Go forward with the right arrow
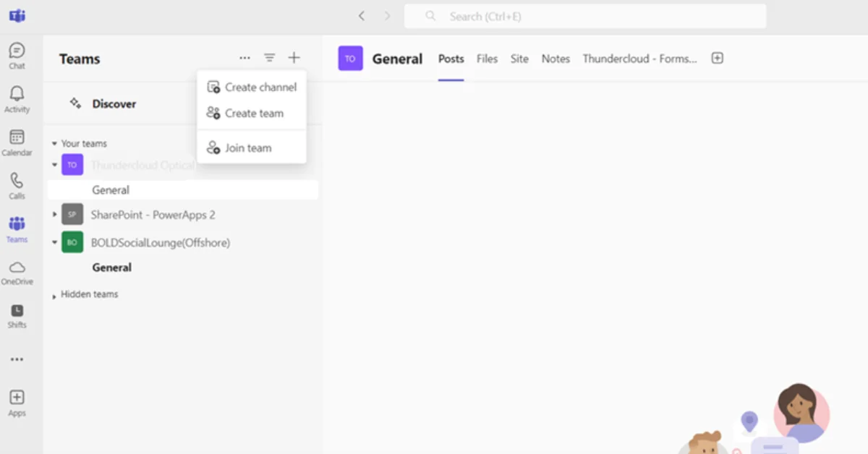The image size is (868, 454). point(387,16)
